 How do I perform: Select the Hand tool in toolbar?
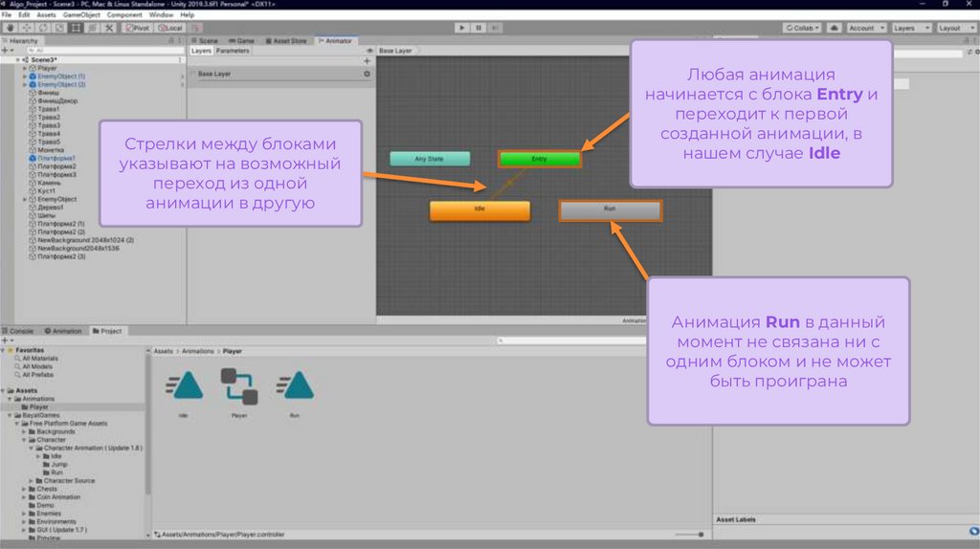tap(10, 28)
